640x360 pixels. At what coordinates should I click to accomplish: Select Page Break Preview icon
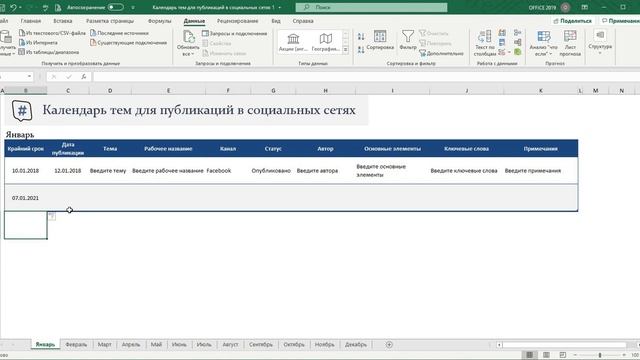click(x=563, y=355)
